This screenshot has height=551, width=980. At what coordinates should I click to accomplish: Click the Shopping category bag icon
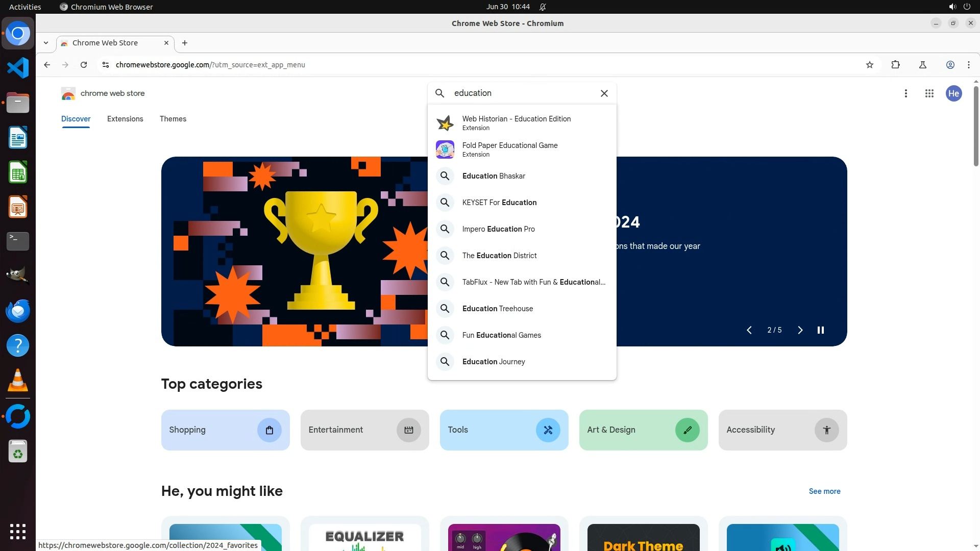(x=269, y=430)
